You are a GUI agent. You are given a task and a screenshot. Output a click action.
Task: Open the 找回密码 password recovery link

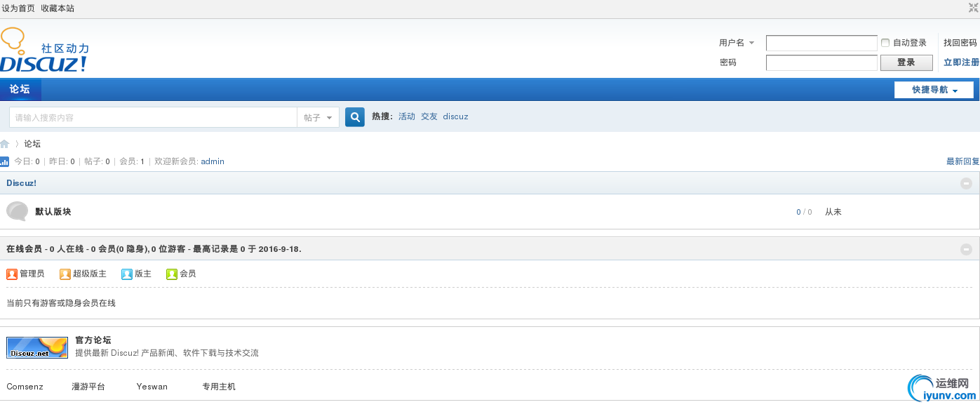coord(960,43)
